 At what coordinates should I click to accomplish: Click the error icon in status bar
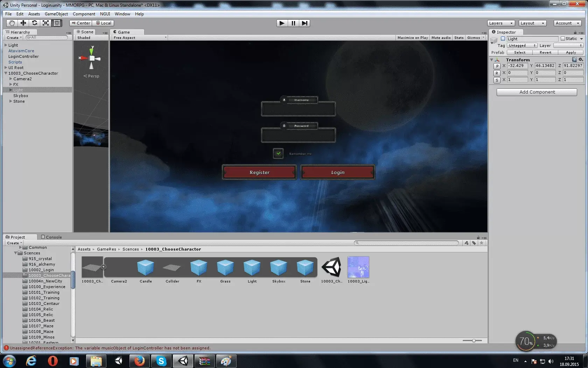tap(6, 348)
